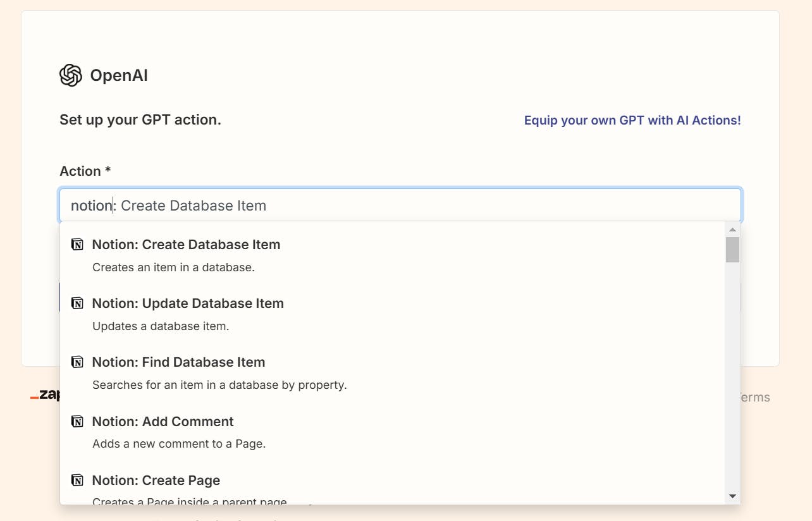Pick the Notion: Find Database Item action
The height and width of the screenshot is (521, 812).
click(178, 362)
